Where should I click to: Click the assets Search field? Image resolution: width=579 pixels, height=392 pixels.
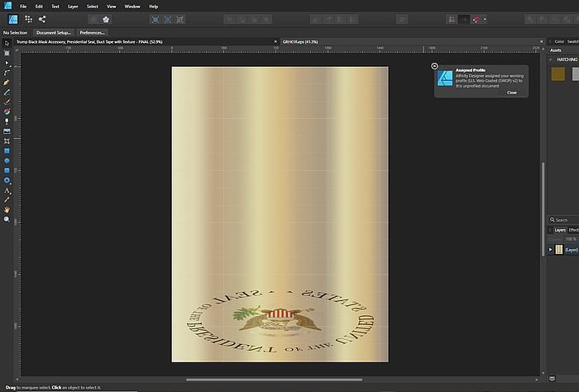563,220
